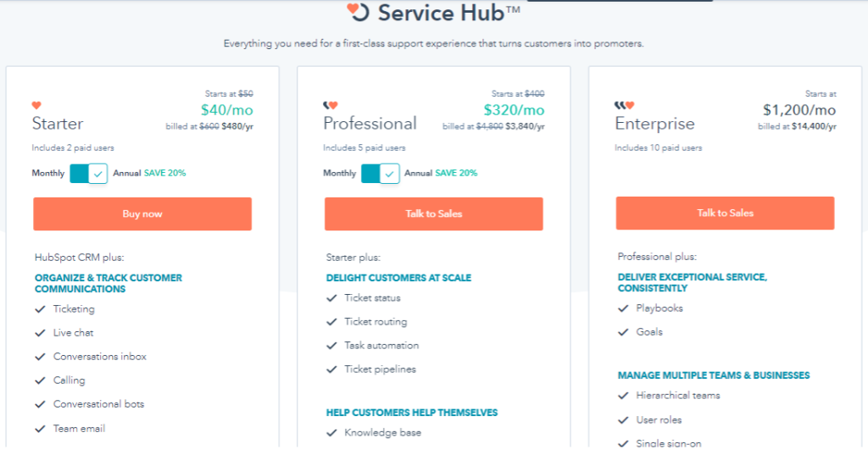Open the Live chat feature in Starter list

point(73,333)
